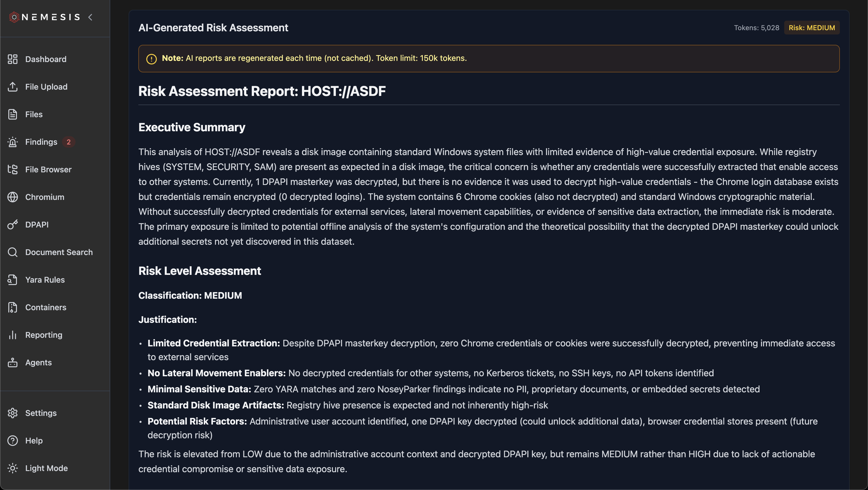Click the Risk: MEDIUM badge

coord(811,28)
